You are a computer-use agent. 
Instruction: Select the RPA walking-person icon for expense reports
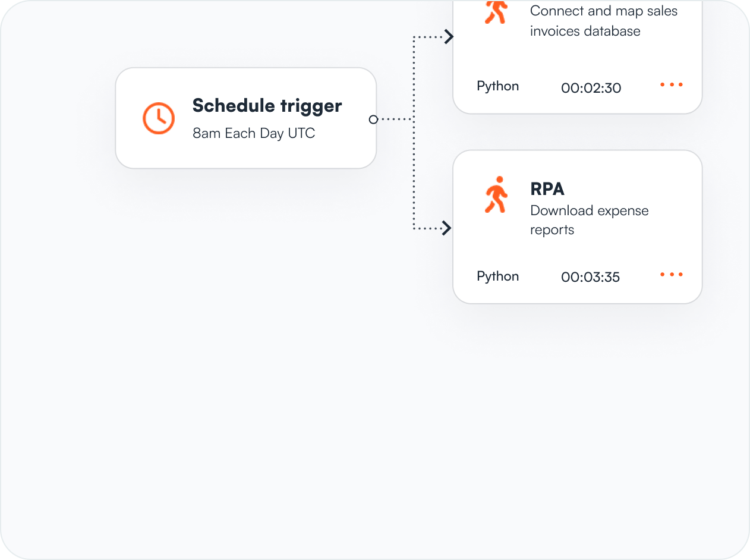click(497, 194)
